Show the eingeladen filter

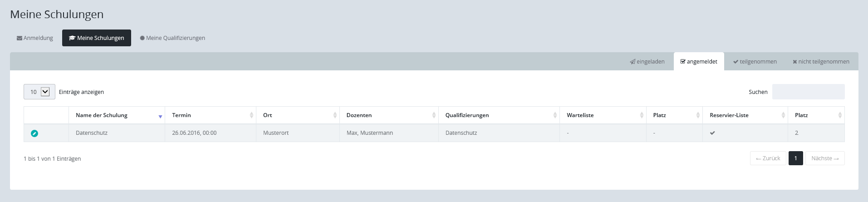tap(647, 62)
